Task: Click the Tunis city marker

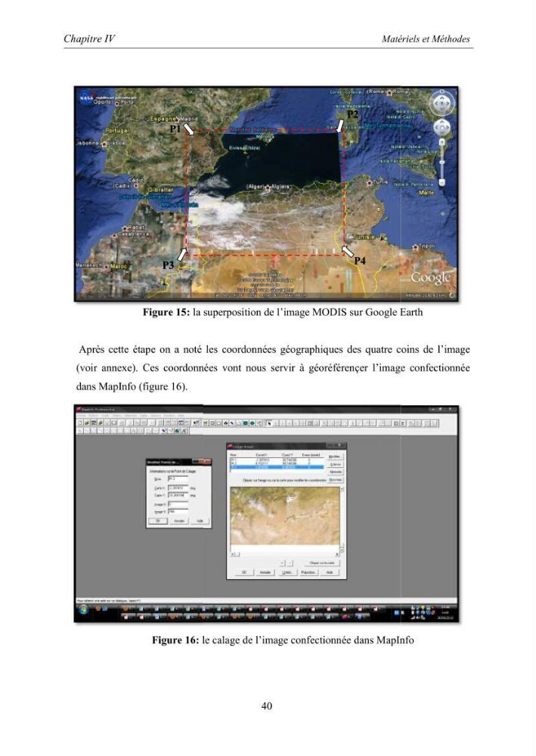Action: click(x=370, y=183)
